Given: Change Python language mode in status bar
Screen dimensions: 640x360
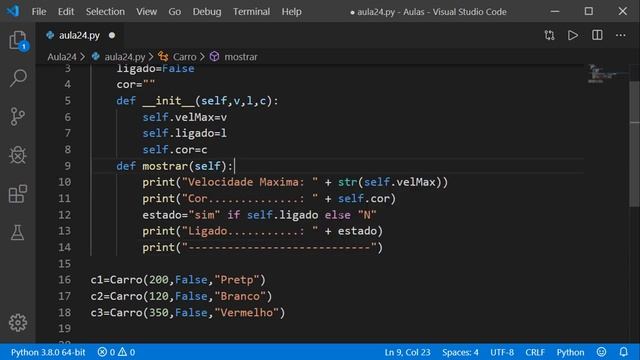Looking at the screenshot, I should click(x=570, y=352).
